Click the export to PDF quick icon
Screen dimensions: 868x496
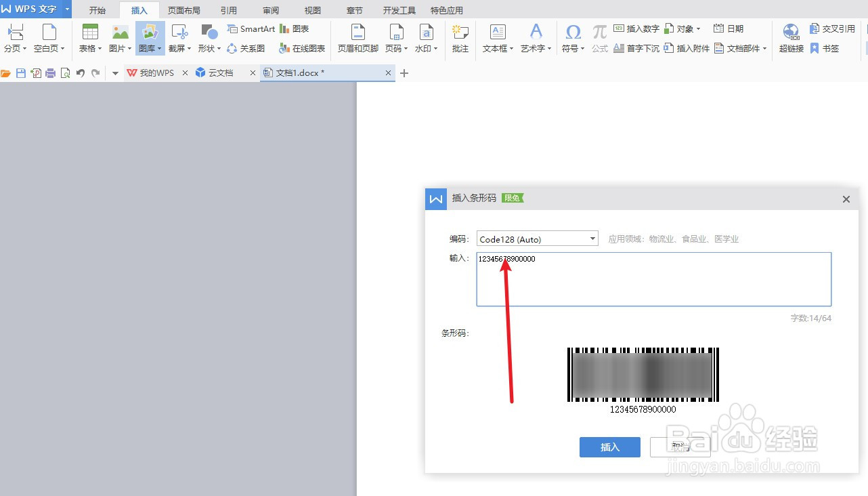point(36,73)
